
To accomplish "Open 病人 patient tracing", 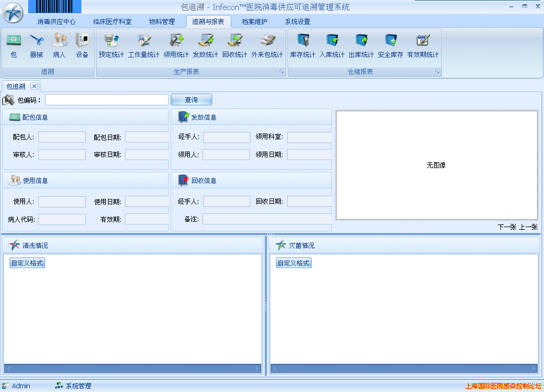I will point(59,44).
